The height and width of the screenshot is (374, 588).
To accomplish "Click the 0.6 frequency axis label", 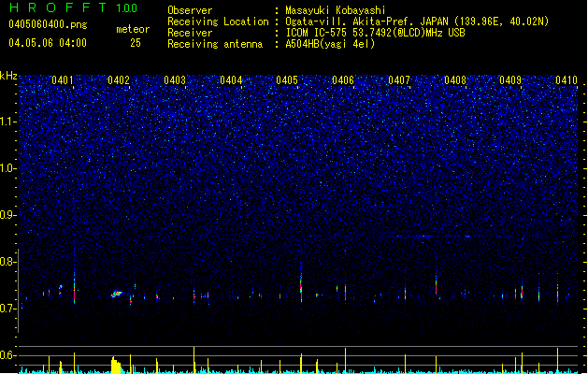I will coord(8,355).
